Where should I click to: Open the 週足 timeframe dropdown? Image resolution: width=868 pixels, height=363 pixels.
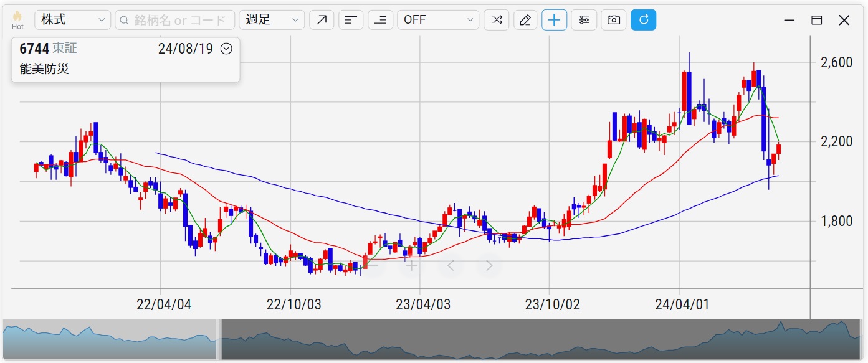tap(272, 20)
